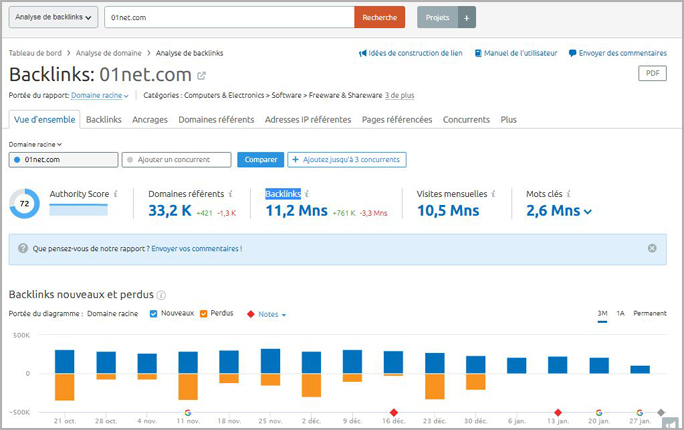
Task: Open the Analyse de backlinks dropdown
Action: (53, 17)
